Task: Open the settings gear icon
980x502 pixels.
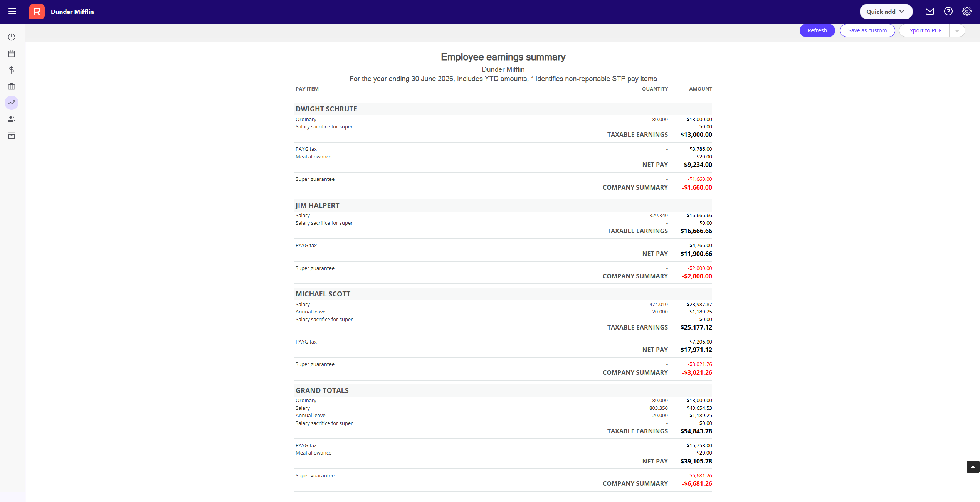Action: pos(967,12)
